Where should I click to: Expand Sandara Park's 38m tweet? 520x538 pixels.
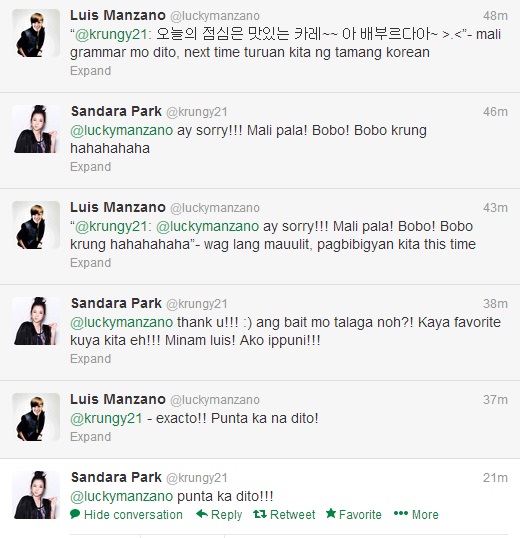(91, 359)
